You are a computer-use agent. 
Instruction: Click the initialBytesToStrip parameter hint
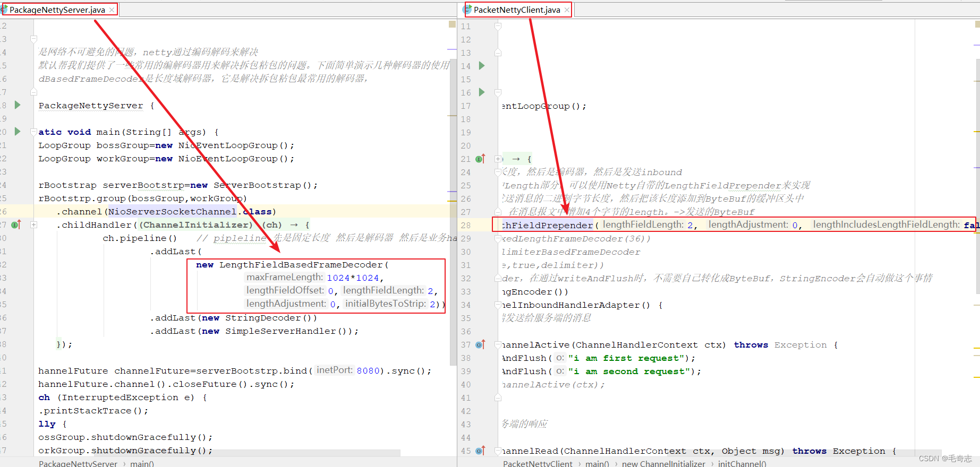point(386,304)
